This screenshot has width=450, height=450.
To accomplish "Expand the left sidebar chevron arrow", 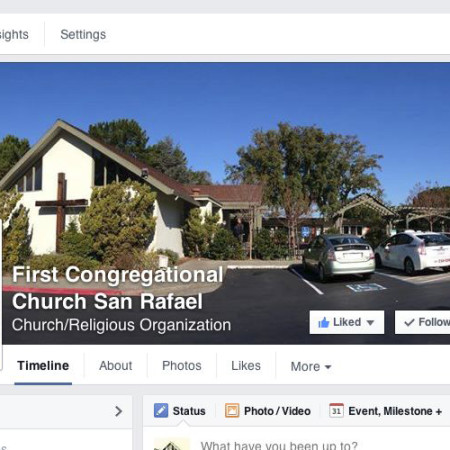I will 118,411.
